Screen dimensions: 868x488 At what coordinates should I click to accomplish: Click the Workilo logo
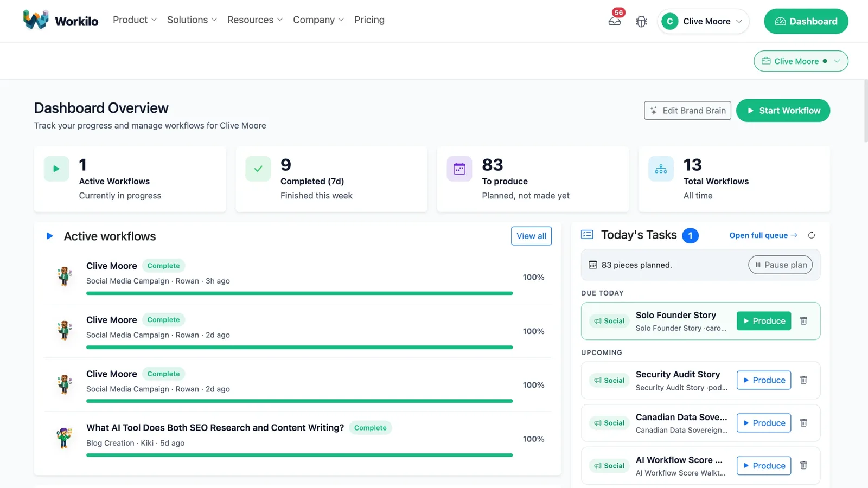[60, 21]
